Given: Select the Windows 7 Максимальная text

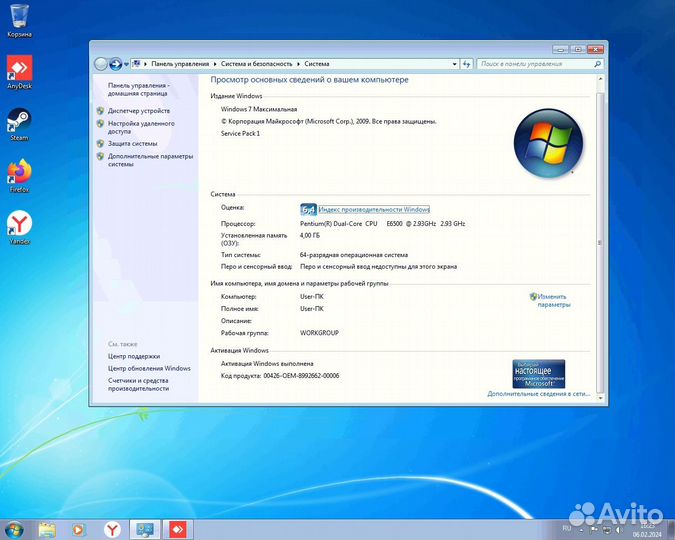Looking at the screenshot, I should coord(259,109).
